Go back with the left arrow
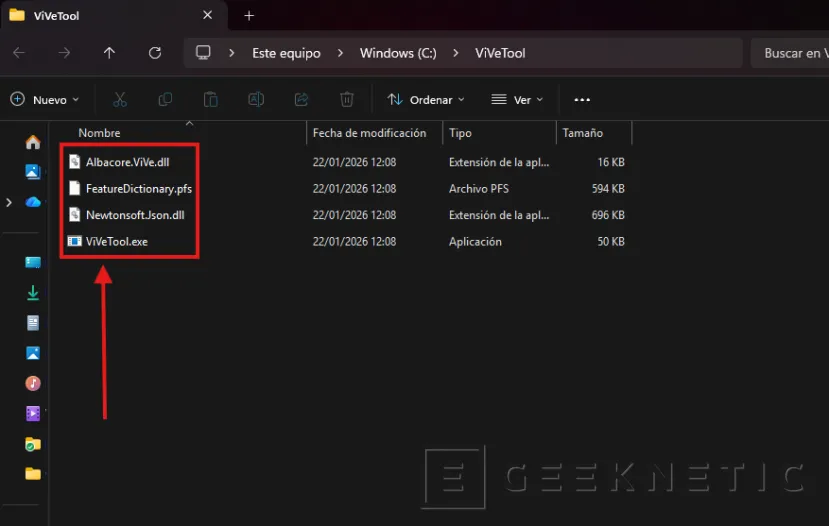Viewport: 829px width, 526px height. click(x=19, y=53)
